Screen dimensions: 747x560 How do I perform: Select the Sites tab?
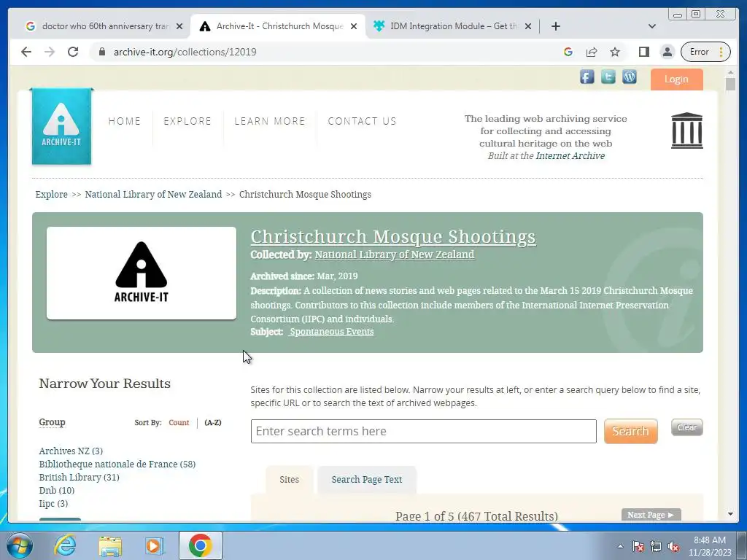pos(289,480)
